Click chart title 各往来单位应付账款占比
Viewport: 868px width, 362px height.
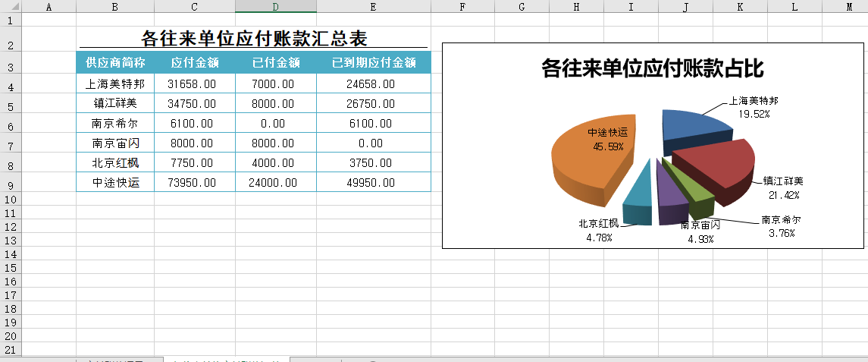652,69
